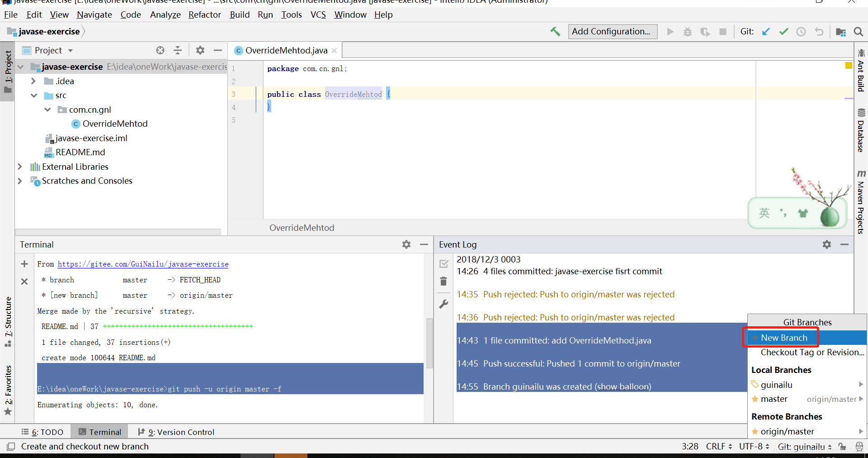Toggle read-only lock icon in status bar
The height and width of the screenshot is (458, 868).
click(x=842, y=447)
